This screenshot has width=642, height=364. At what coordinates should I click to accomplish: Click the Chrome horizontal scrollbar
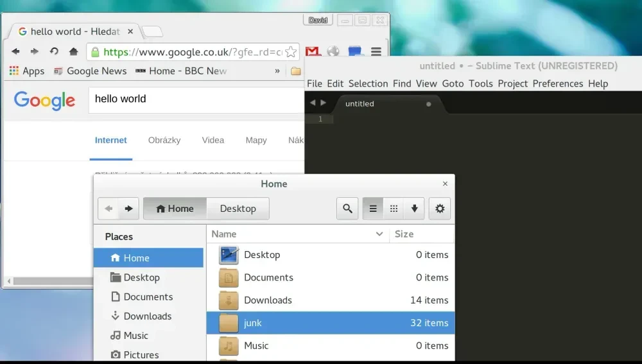53,281
